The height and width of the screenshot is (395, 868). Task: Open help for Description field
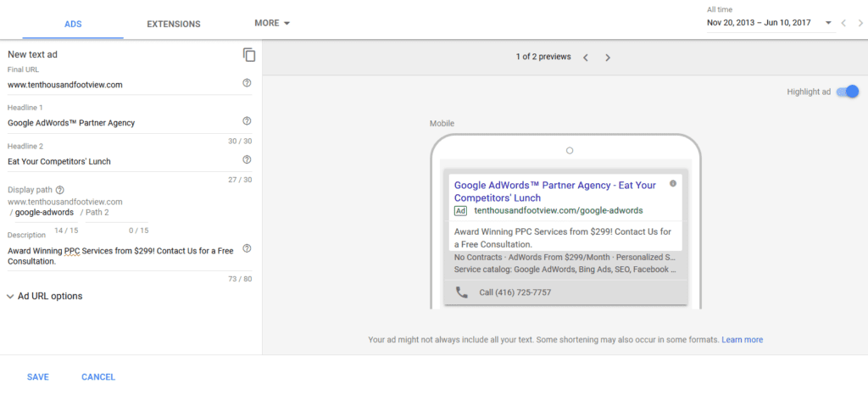247,248
